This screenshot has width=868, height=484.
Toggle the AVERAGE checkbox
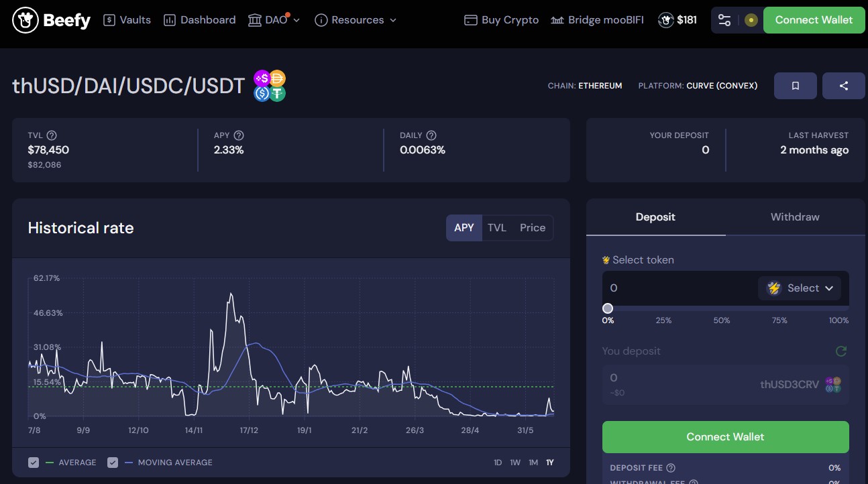pos(34,463)
